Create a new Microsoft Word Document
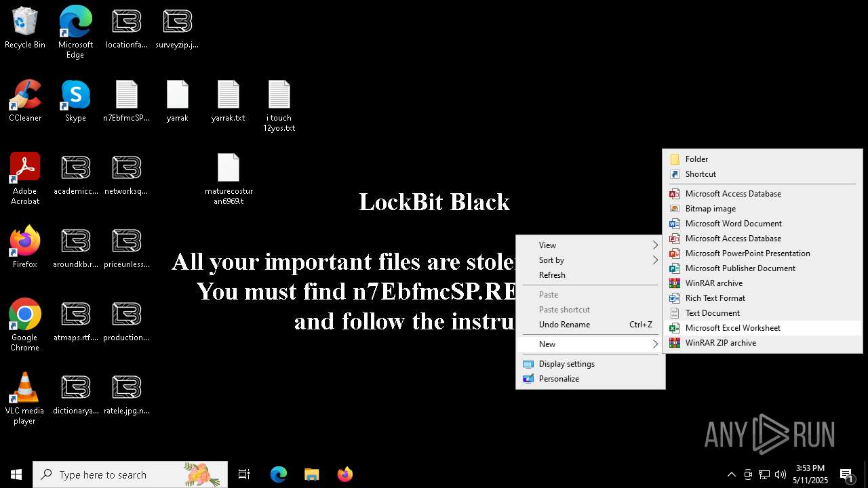The height and width of the screenshot is (488, 868). (x=763, y=224)
